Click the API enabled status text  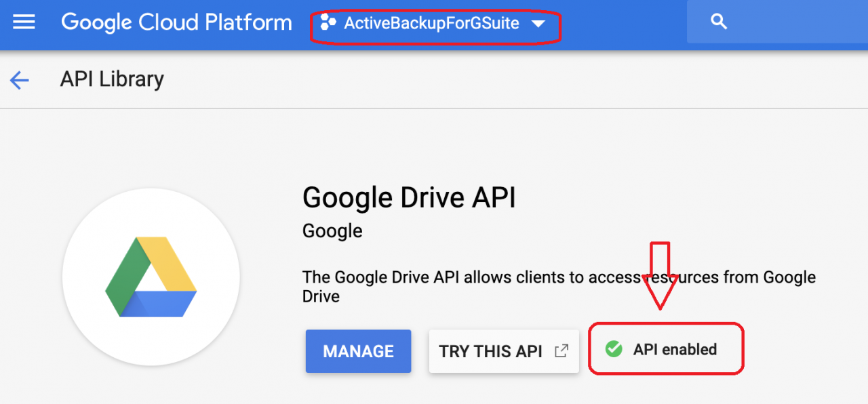click(x=675, y=350)
